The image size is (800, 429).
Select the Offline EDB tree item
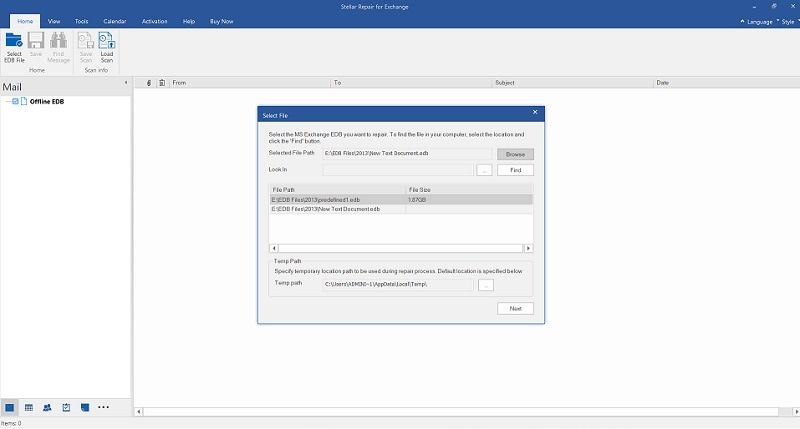(x=47, y=102)
